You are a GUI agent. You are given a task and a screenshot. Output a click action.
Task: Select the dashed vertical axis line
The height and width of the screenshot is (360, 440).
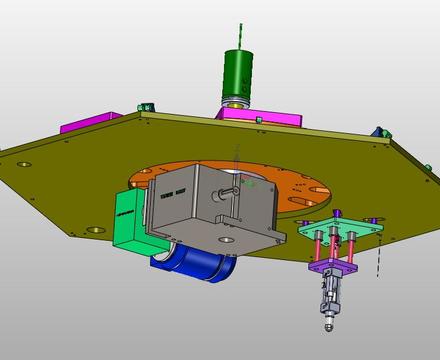coord(379,256)
